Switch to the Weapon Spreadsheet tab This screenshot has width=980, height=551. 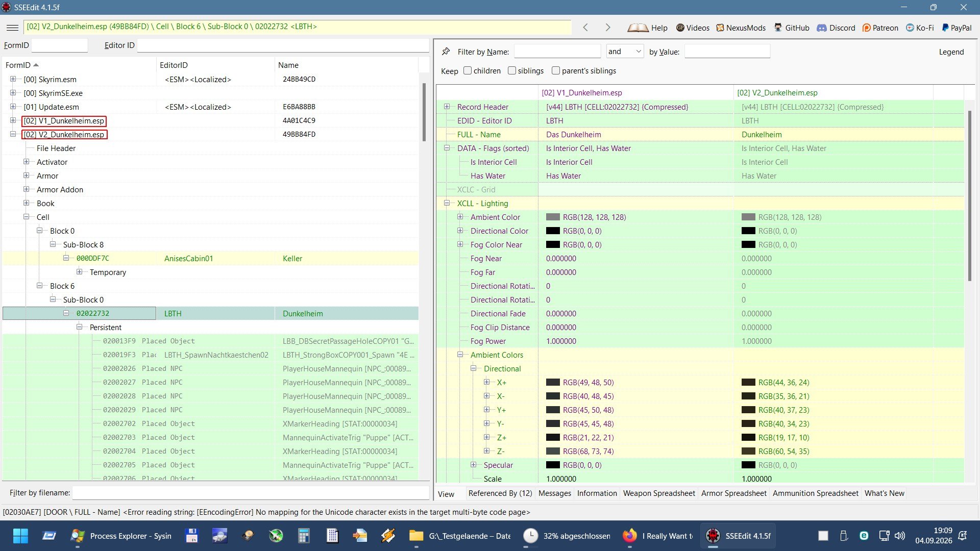(659, 493)
